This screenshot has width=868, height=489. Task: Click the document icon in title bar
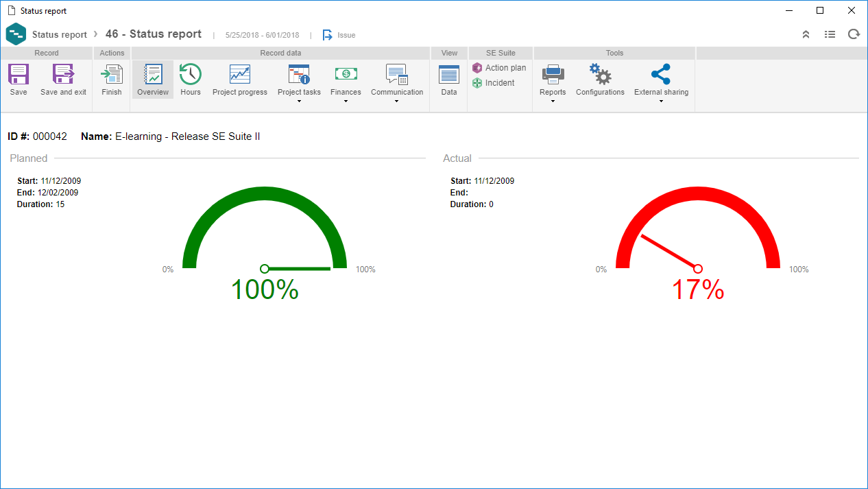11,10
